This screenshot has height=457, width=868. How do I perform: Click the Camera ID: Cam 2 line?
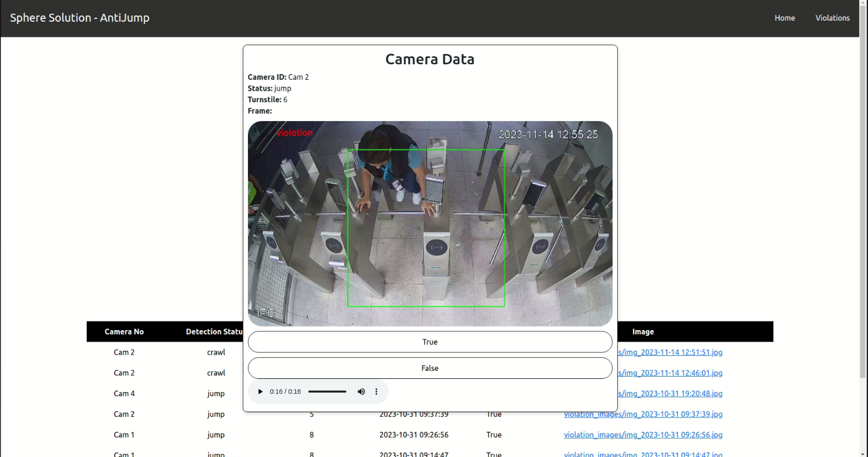(278, 77)
